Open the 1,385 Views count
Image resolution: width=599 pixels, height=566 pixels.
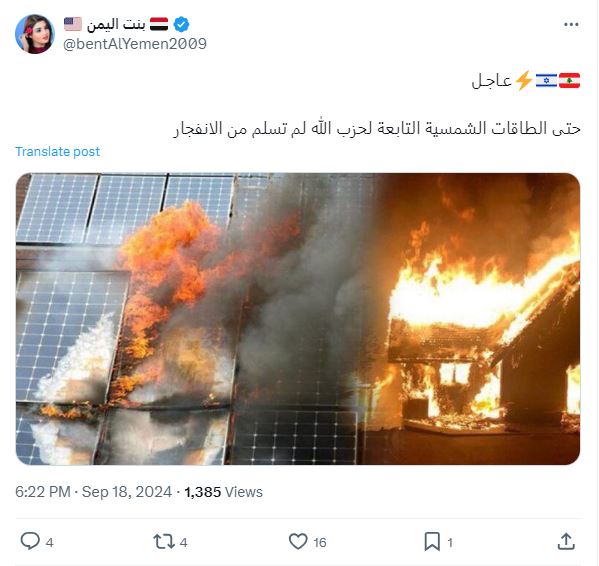(x=223, y=492)
